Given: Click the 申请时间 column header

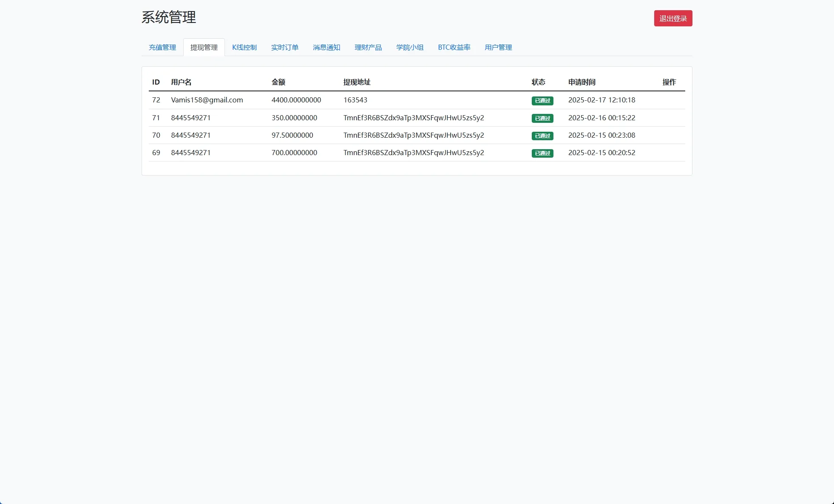Looking at the screenshot, I should click(x=582, y=82).
